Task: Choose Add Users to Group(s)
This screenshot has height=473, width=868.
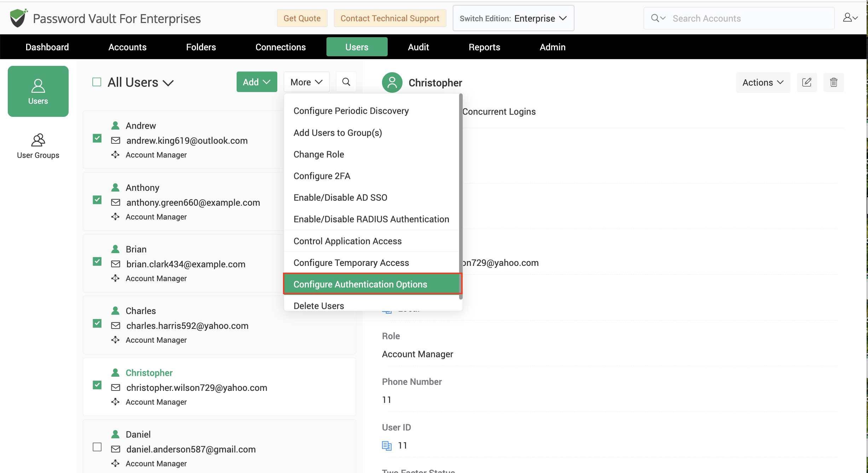Action: point(371,133)
